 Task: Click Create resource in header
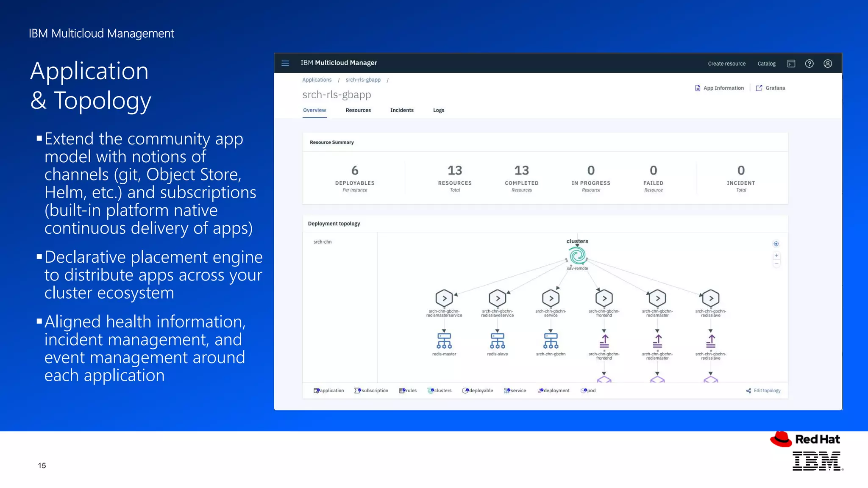[x=726, y=64]
